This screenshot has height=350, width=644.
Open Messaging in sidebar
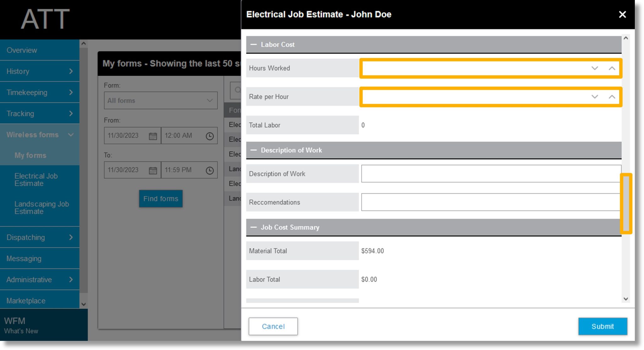pos(40,258)
